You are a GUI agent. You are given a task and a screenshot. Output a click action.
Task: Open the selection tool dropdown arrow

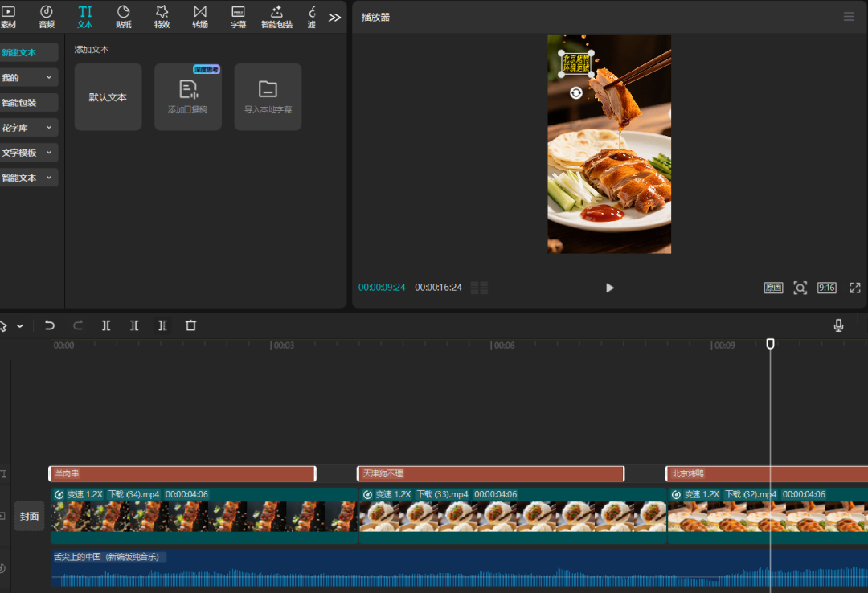tap(22, 325)
